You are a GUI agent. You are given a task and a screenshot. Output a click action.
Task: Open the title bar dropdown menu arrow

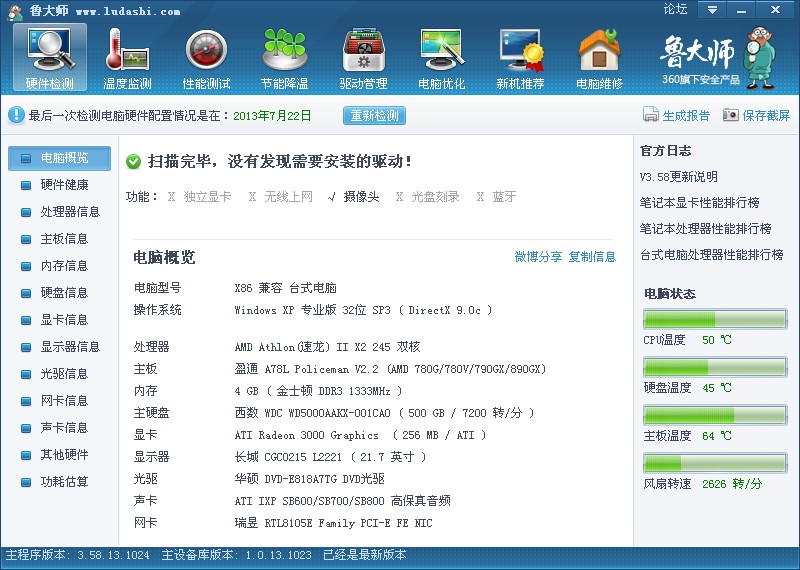coord(712,10)
